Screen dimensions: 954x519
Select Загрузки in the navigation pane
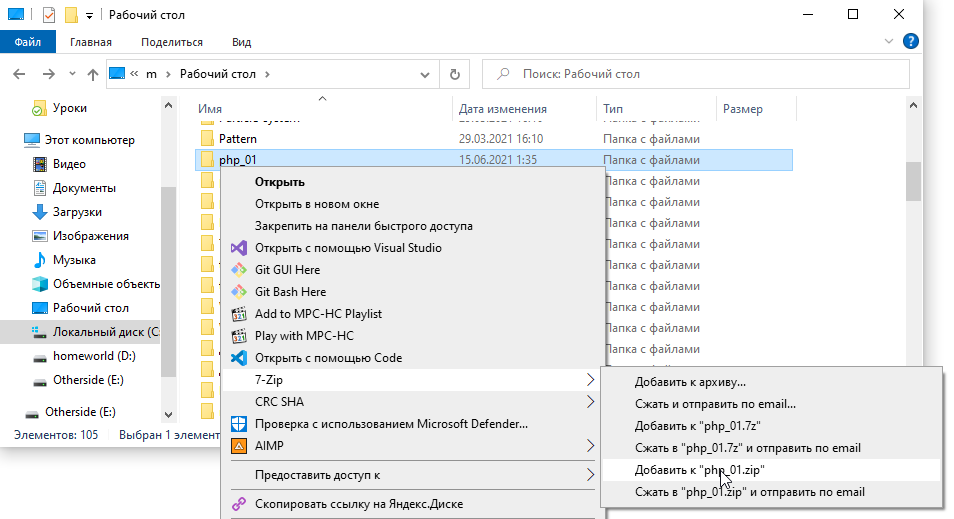(77, 212)
